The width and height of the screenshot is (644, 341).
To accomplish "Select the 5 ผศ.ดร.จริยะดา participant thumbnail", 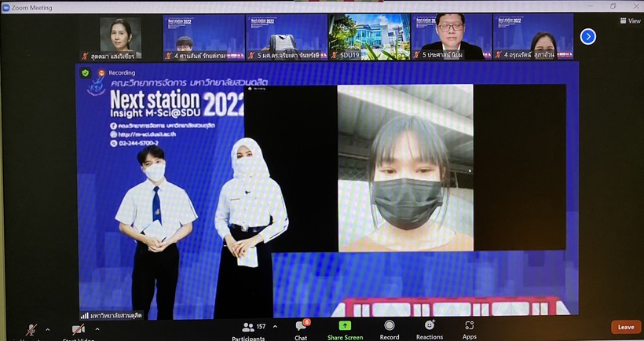I will 287,38.
